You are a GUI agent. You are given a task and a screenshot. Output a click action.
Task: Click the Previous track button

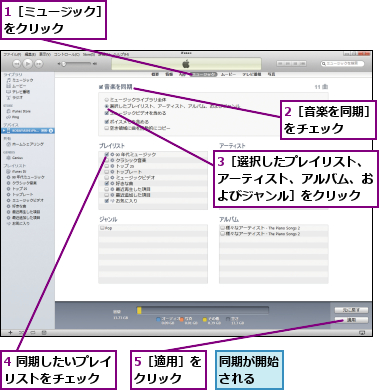[x=17, y=63]
